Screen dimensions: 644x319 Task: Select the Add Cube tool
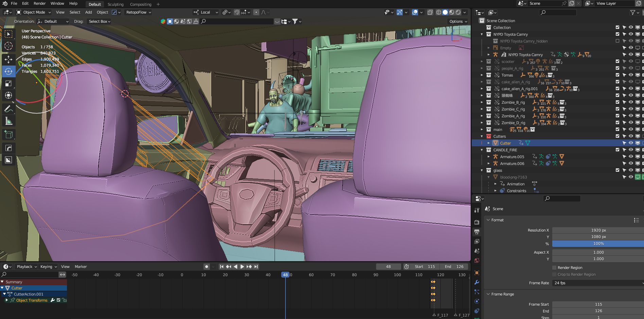click(8, 135)
